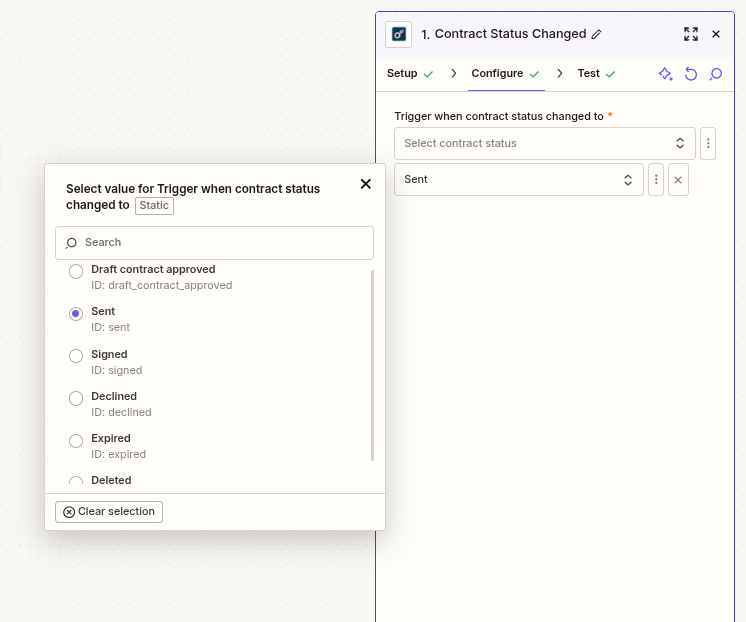Click the magnifier icon in Search box
This screenshot has width=746, height=622.
(x=71, y=243)
